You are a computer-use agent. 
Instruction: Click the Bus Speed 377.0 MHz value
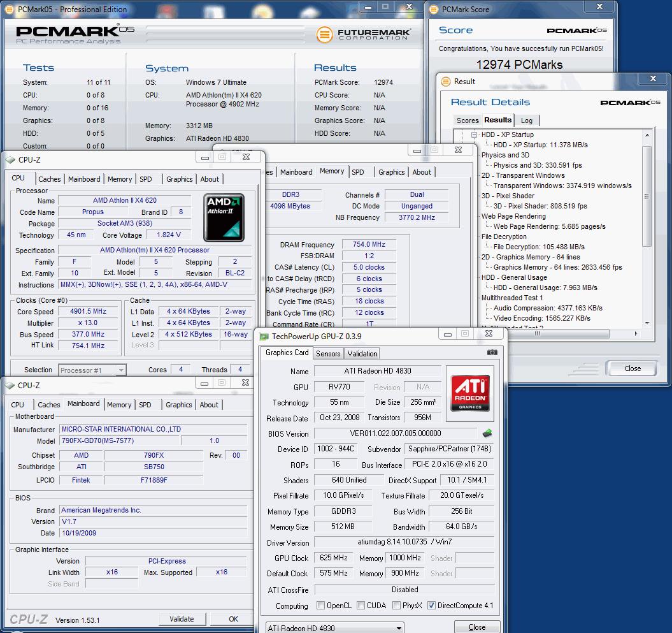[89, 334]
